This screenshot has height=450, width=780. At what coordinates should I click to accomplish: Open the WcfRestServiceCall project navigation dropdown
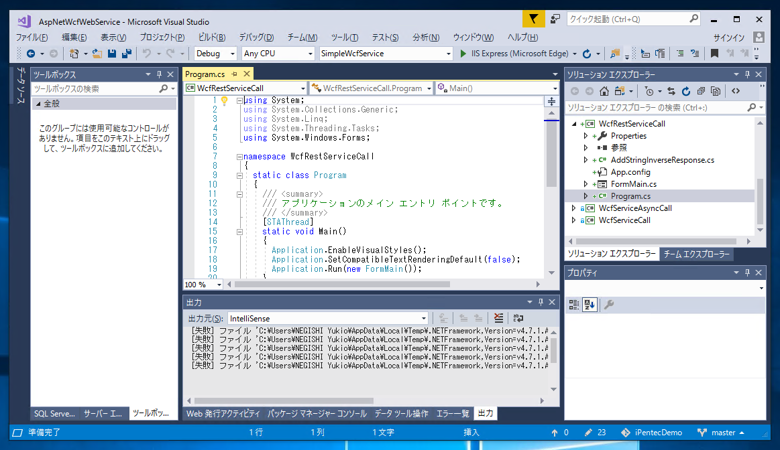pos(302,89)
